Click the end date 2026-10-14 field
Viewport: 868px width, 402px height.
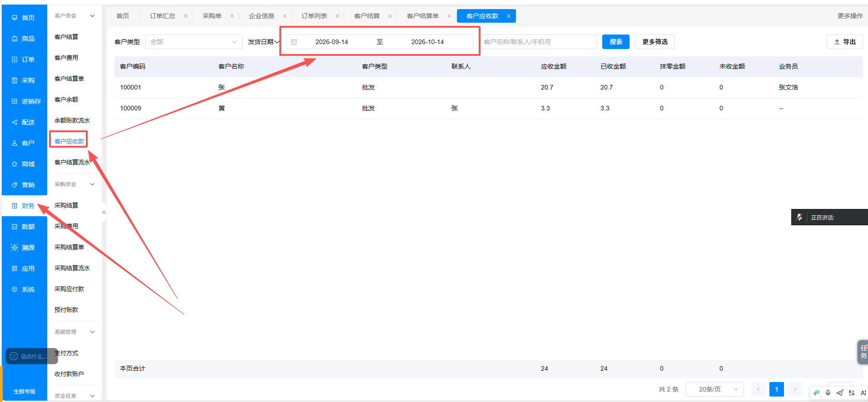pyautogui.click(x=427, y=42)
